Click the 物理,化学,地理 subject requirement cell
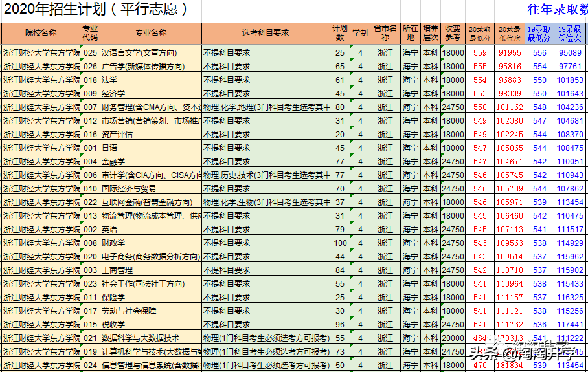The height and width of the screenshot is (372, 588). tap(266, 107)
